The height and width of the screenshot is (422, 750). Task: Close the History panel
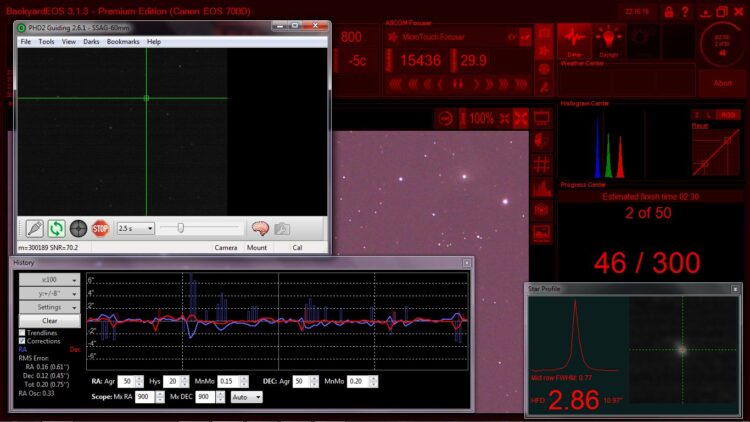point(467,263)
